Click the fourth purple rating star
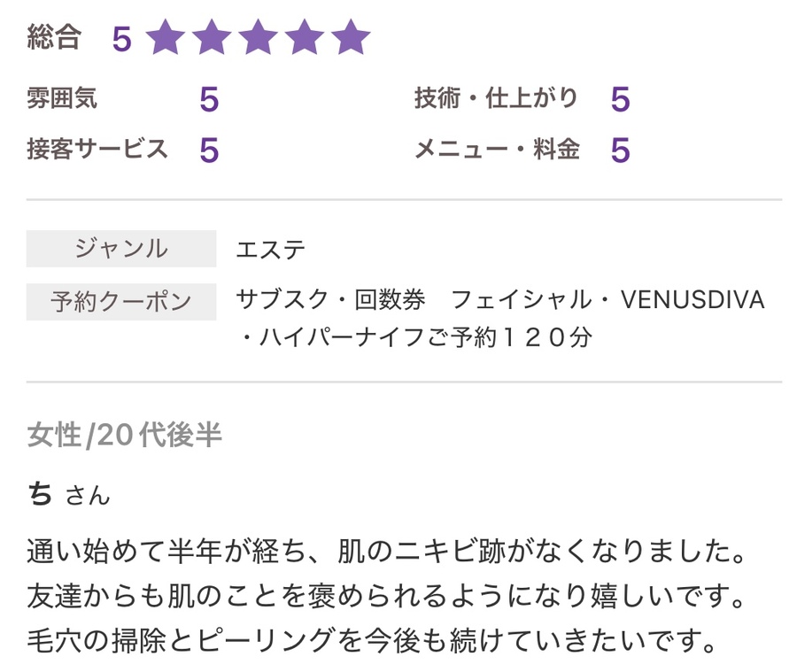The width and height of the screenshot is (797, 672). coord(306,38)
